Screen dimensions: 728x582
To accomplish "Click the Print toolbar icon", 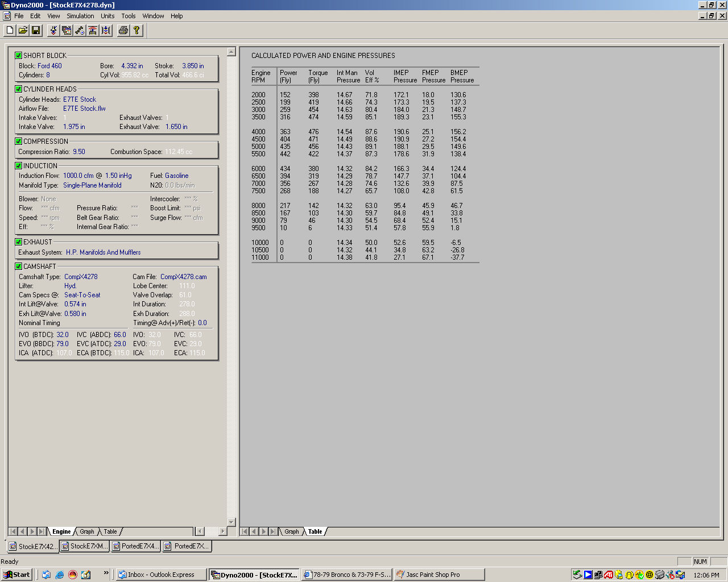I will [x=123, y=30].
